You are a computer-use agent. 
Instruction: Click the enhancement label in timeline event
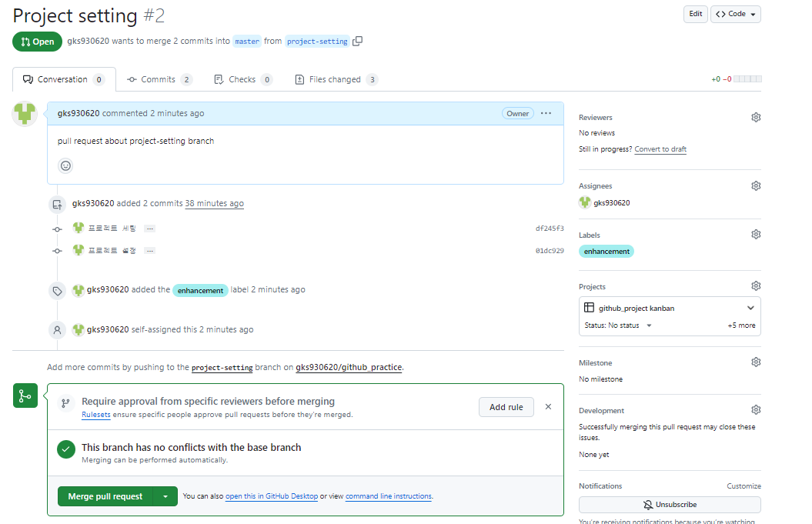(x=200, y=291)
